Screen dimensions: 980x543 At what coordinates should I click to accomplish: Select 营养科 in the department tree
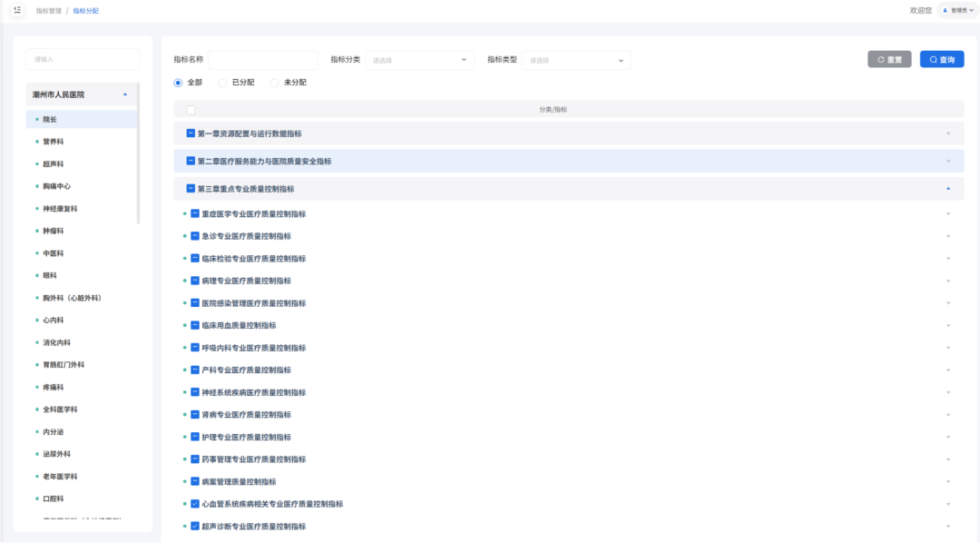[54, 142]
